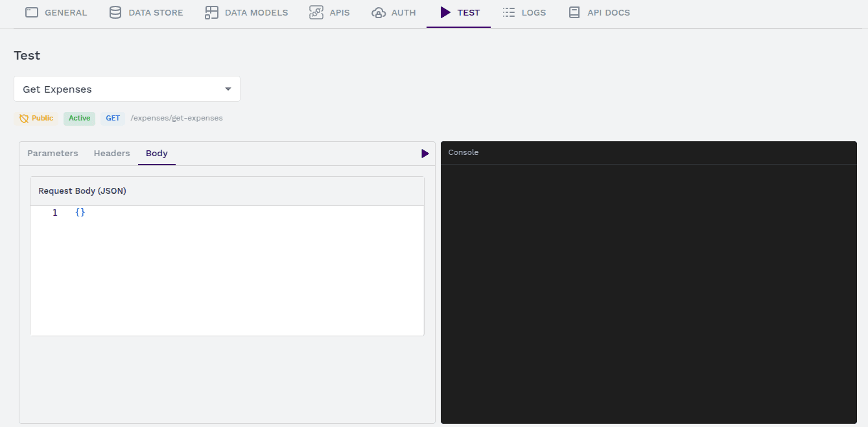Open the Logs list icon
The height and width of the screenshot is (427, 868).
[x=508, y=12]
